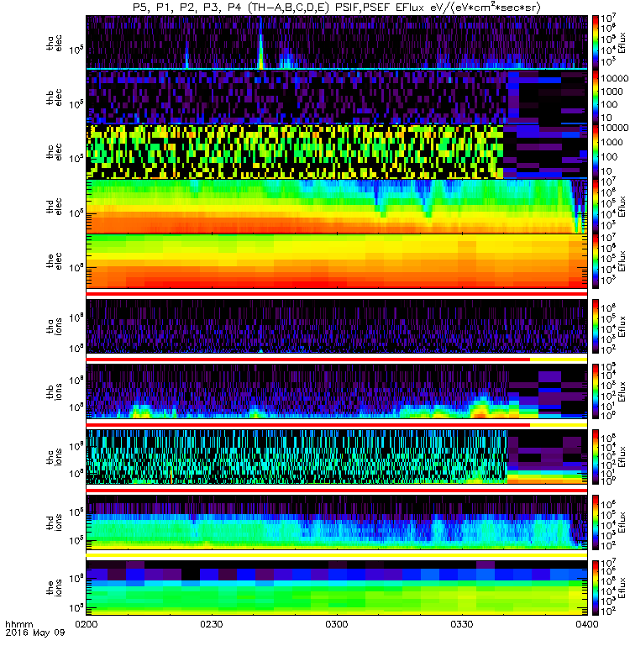Click the Eflux label of the 'the ions' color bar
The width and height of the screenshot is (630, 672).
tap(622, 588)
